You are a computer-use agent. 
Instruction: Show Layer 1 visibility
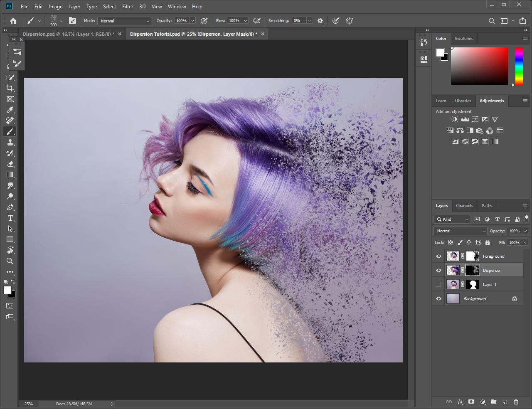(x=438, y=285)
